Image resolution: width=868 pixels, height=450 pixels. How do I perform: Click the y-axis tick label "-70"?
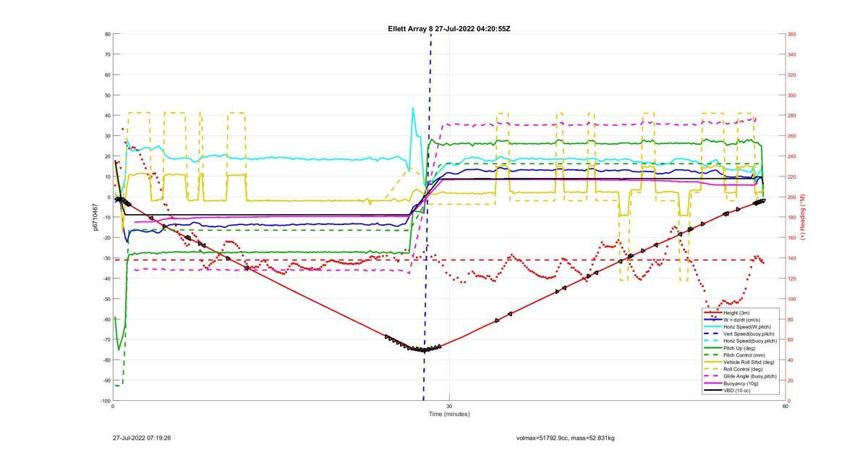click(106, 340)
